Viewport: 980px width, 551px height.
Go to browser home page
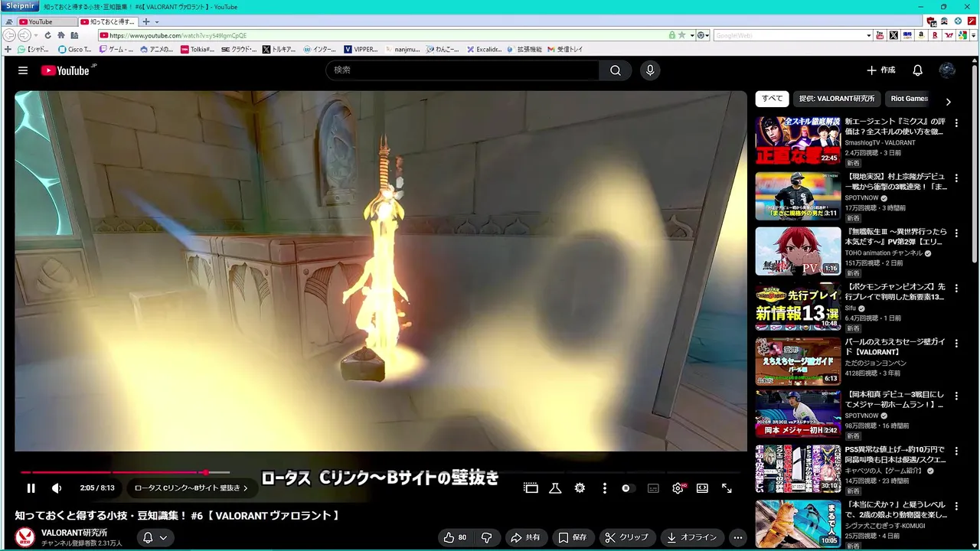[60, 35]
